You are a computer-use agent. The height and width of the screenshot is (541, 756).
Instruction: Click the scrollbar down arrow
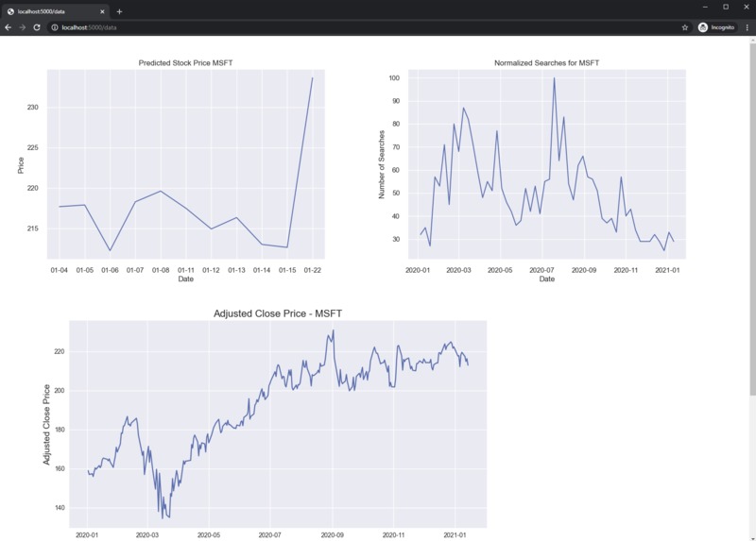[x=752, y=538]
